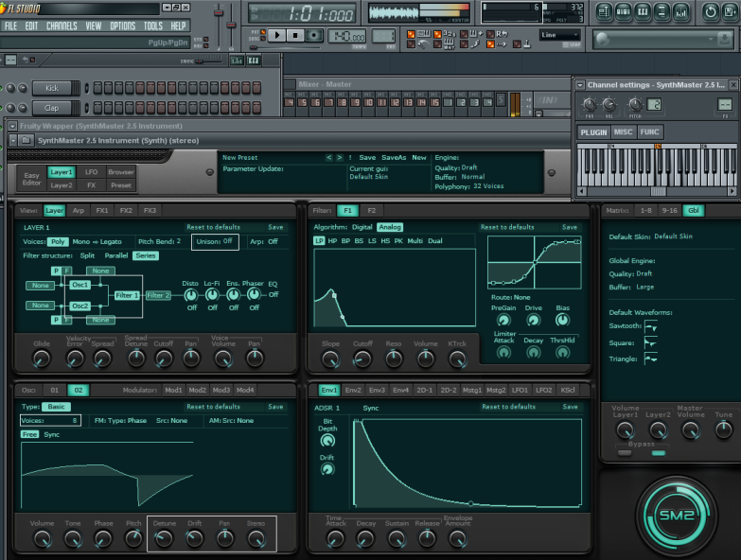
Task: Click the PLUGIN tab in Channel settings
Action: 593,132
